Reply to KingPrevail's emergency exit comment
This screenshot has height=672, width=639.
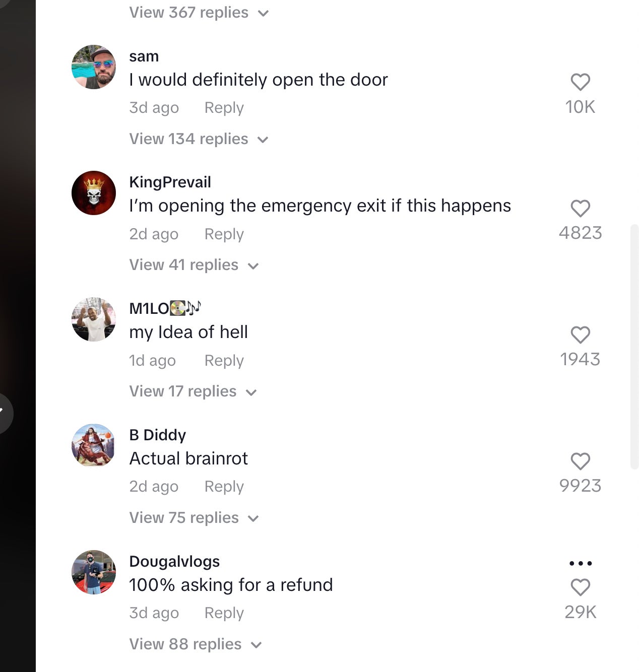pos(224,234)
